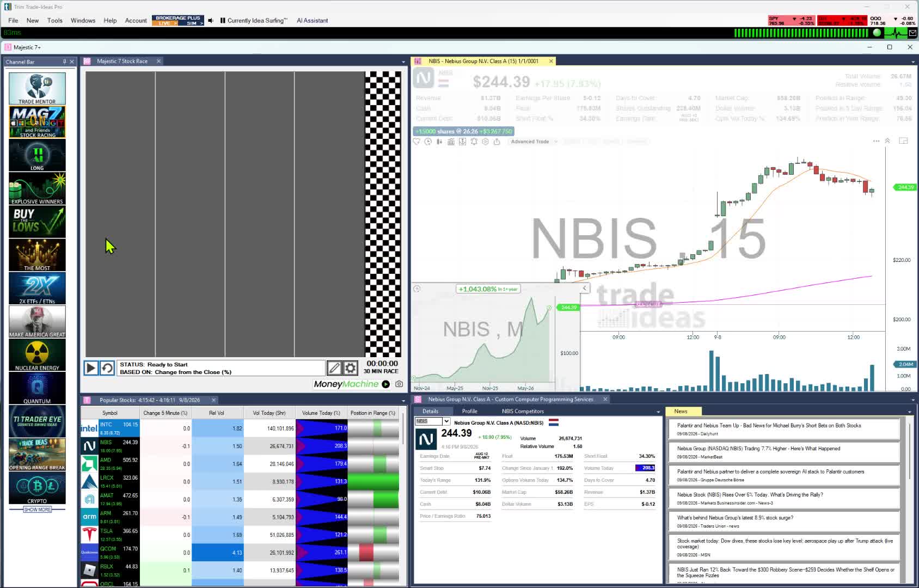Viewport: 919px width, 588px height.
Task: Collapse the mini chart arrow
Action: click(585, 289)
